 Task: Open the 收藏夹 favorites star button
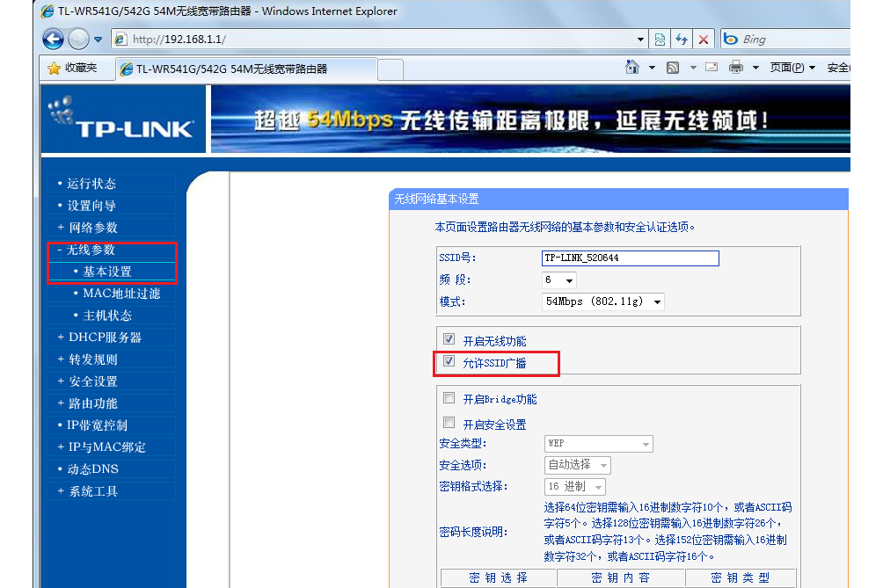click(73, 68)
